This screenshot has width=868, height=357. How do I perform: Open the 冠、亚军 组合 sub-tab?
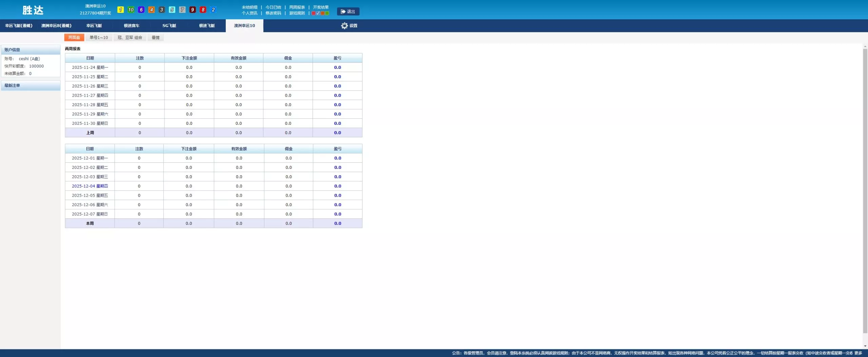coord(130,38)
